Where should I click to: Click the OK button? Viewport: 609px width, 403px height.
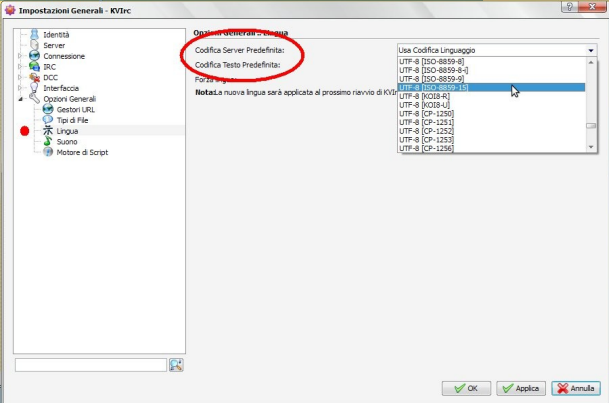[466, 388]
